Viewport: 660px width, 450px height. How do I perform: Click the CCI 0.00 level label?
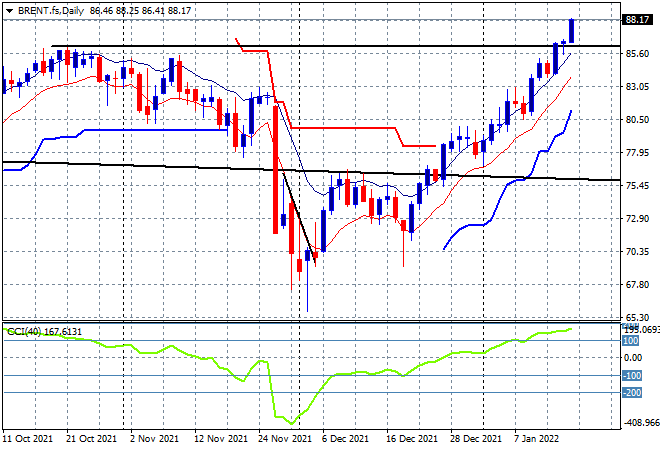coord(633,358)
